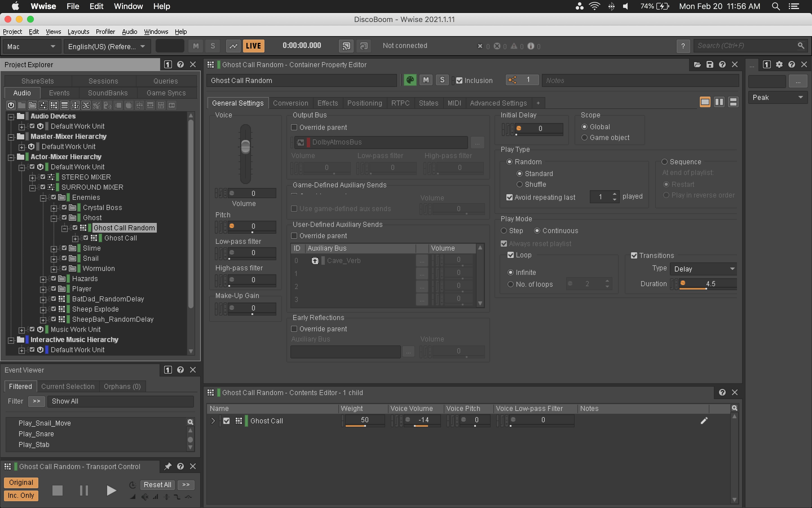Viewport: 812px width, 508px height.
Task: Click the new Actor-Mixer icon in the Project Explorer toolbar
Action: click(43, 106)
